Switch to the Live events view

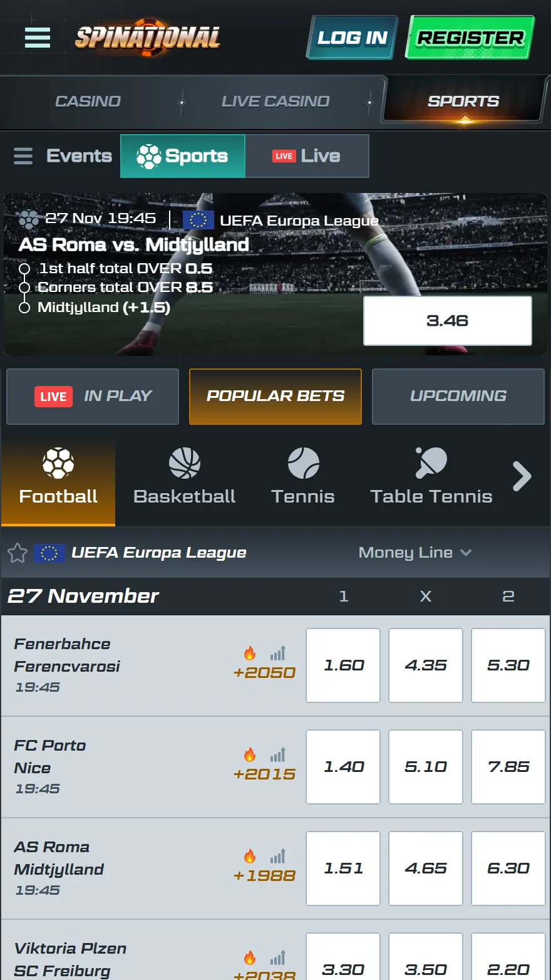[x=307, y=156]
